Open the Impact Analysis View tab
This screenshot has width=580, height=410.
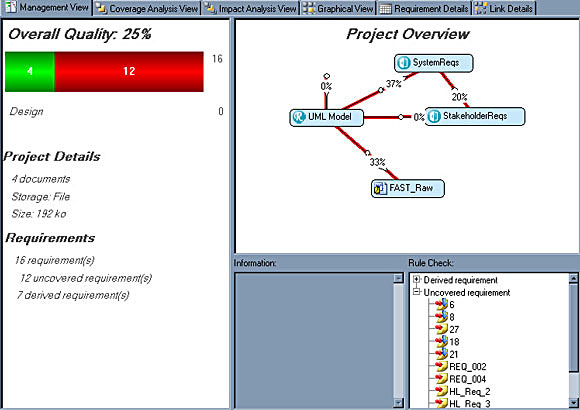(251, 9)
